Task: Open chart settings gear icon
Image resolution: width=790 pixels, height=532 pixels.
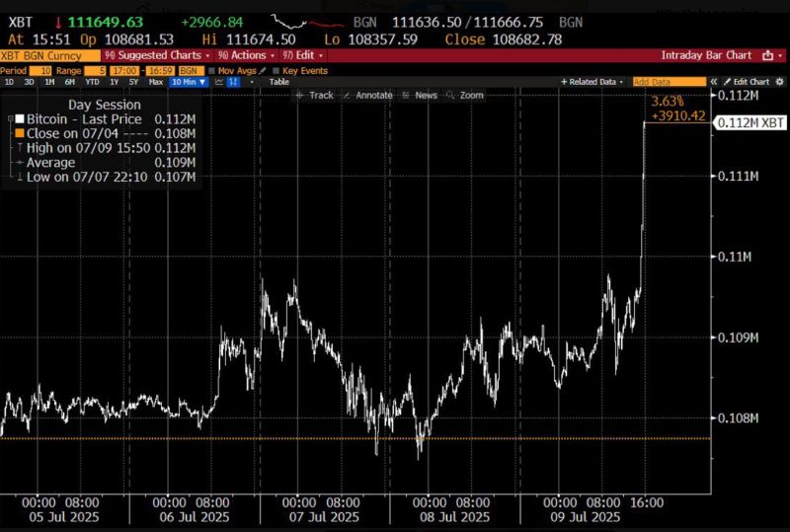Action: (x=781, y=82)
